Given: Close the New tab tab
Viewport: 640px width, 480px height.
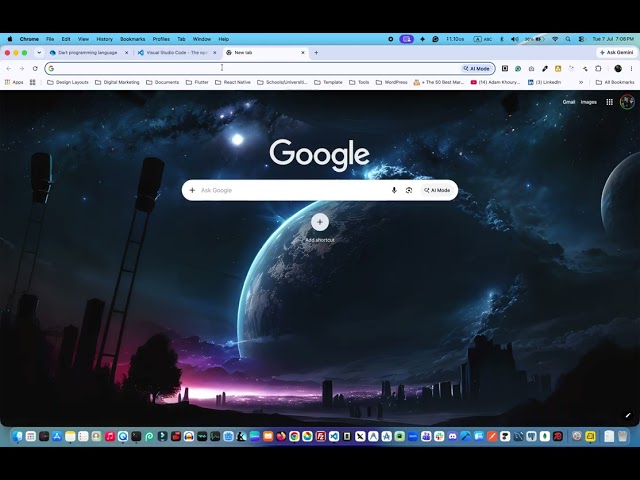Looking at the screenshot, I should click(303, 53).
